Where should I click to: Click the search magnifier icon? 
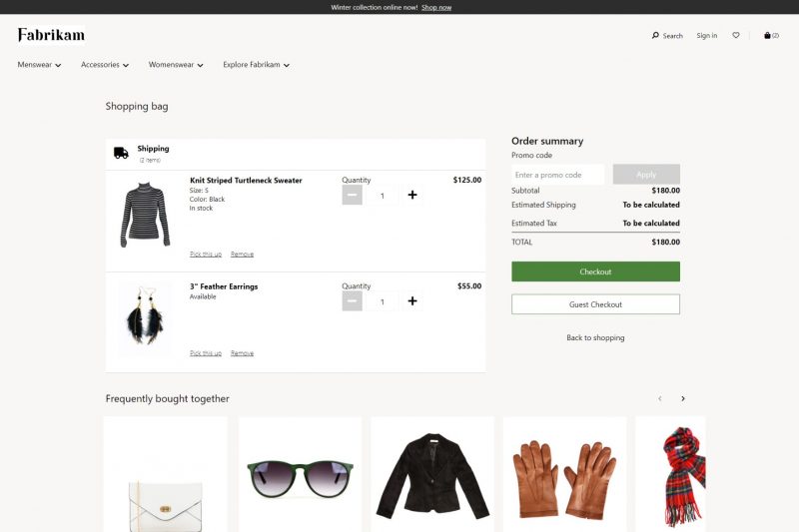pos(655,35)
